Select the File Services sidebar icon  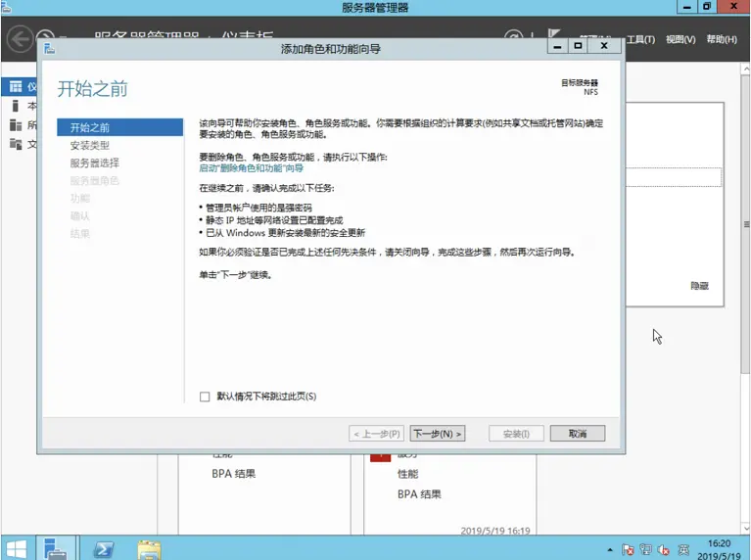click(16, 144)
